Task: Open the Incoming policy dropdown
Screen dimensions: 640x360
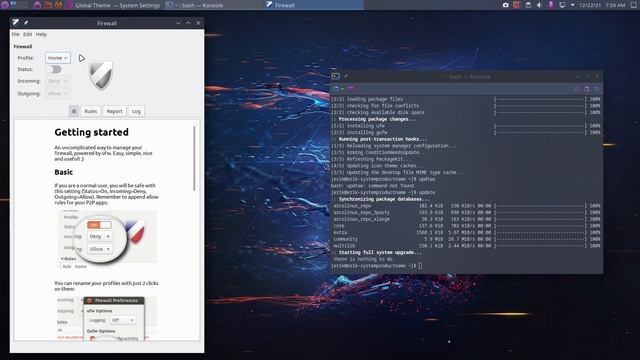Action: 58,81
